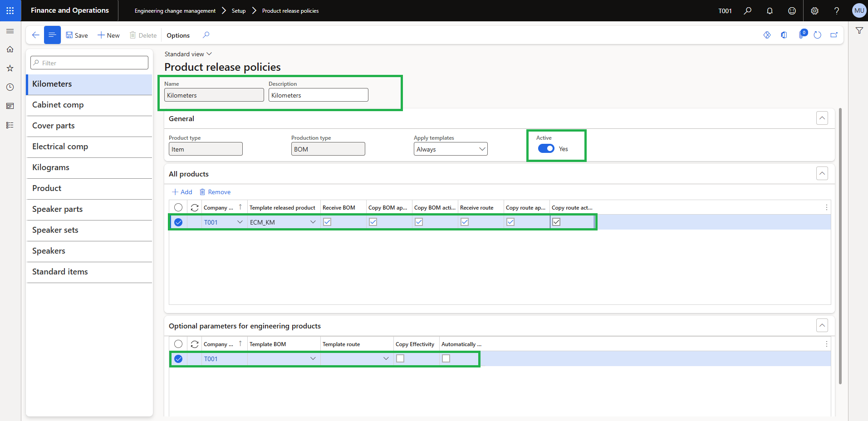
Task: Open the personalization tool icon
Action: 767,35
